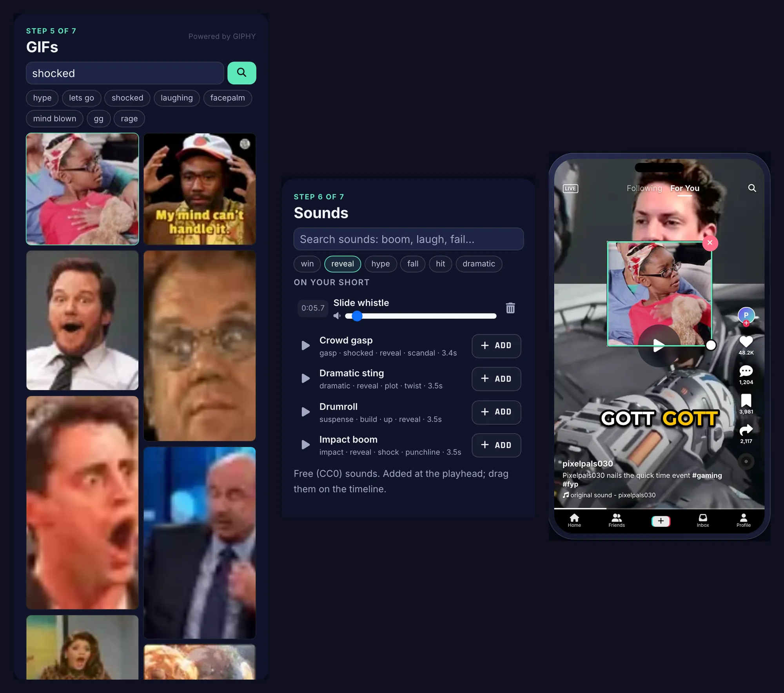
Task: Delete the Slide whistle sound with trash icon
Action: [x=510, y=308]
